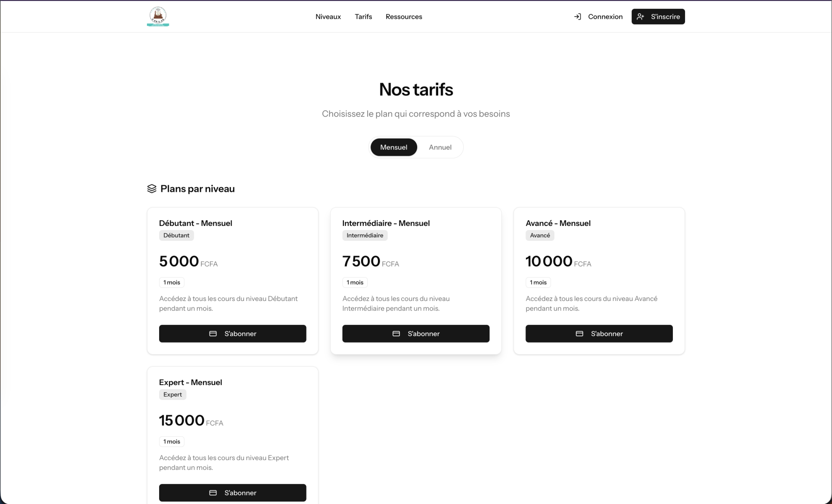Click the Intermédiaire - Mensuel plan title
The width and height of the screenshot is (832, 504).
[x=386, y=223]
